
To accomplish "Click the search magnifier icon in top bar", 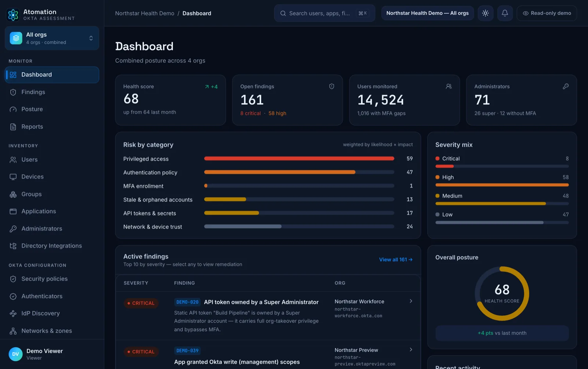I will (x=283, y=13).
